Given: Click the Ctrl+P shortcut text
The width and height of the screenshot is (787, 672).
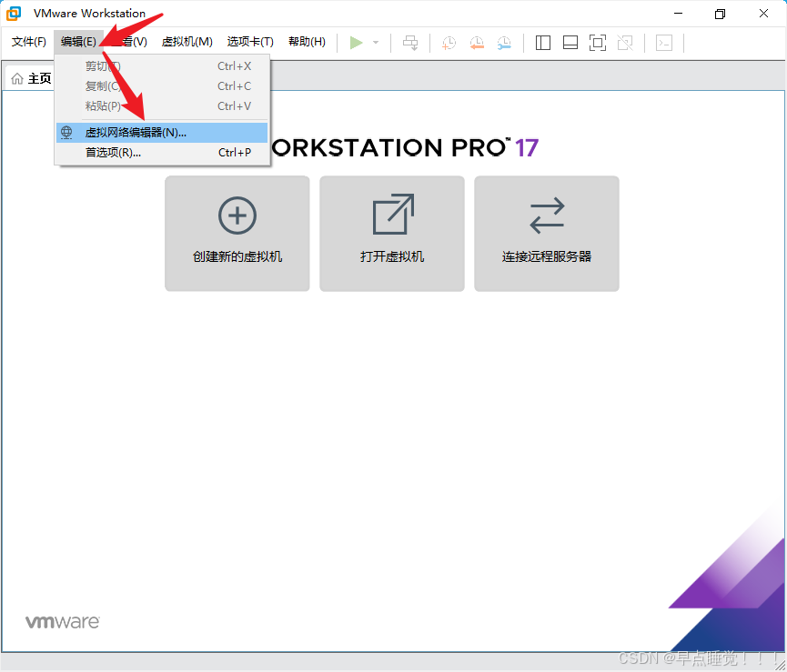Looking at the screenshot, I should pos(235,153).
